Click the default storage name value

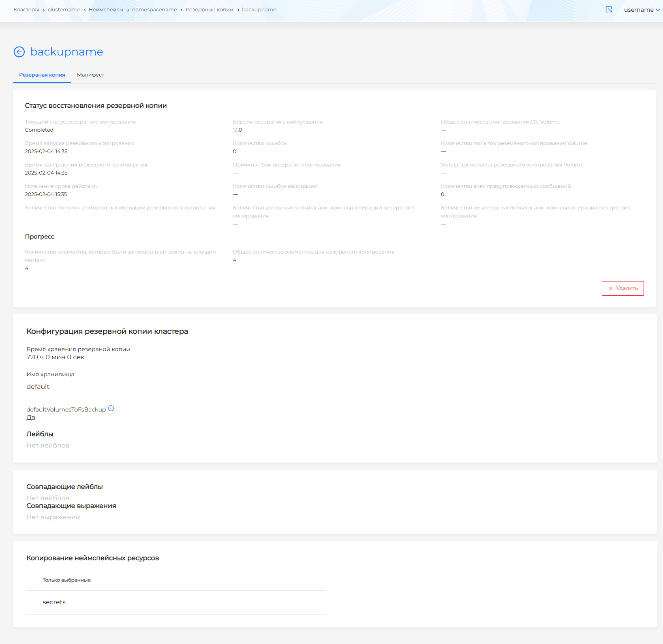point(38,387)
